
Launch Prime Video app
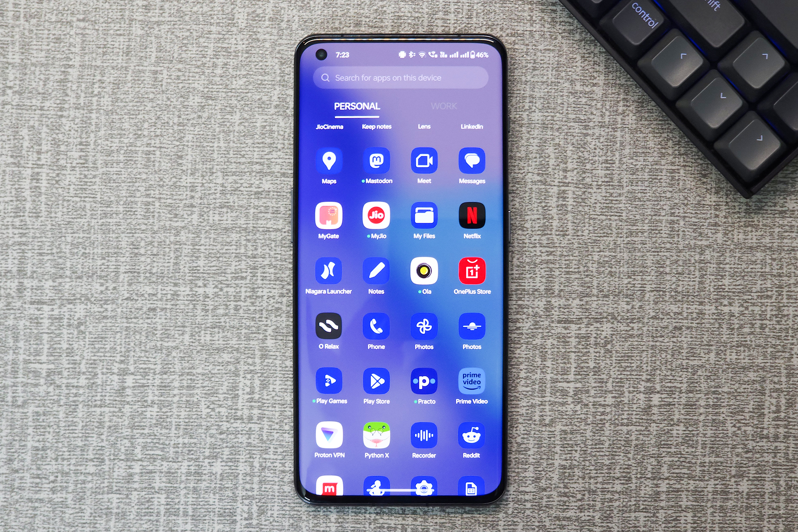[472, 385]
